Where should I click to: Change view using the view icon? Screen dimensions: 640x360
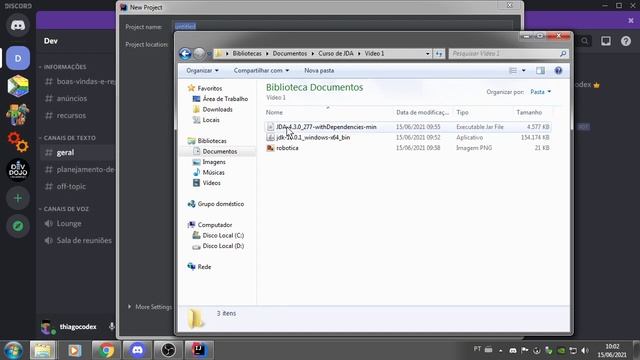(x=513, y=71)
